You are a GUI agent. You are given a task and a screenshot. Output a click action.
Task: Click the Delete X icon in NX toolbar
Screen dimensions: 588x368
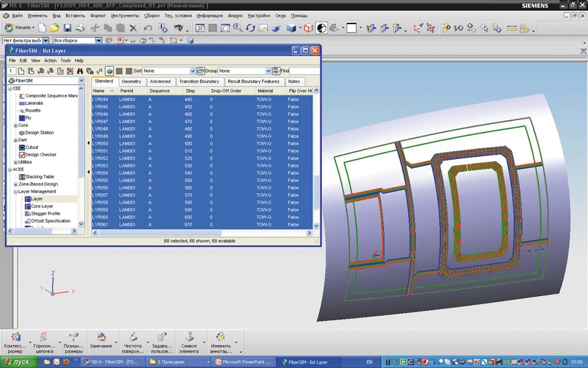(x=133, y=28)
